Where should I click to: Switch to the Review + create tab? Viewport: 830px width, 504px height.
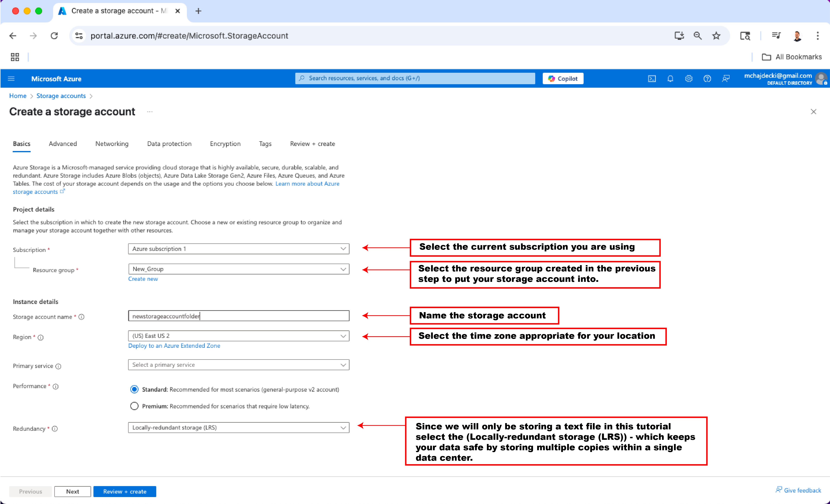(312, 144)
